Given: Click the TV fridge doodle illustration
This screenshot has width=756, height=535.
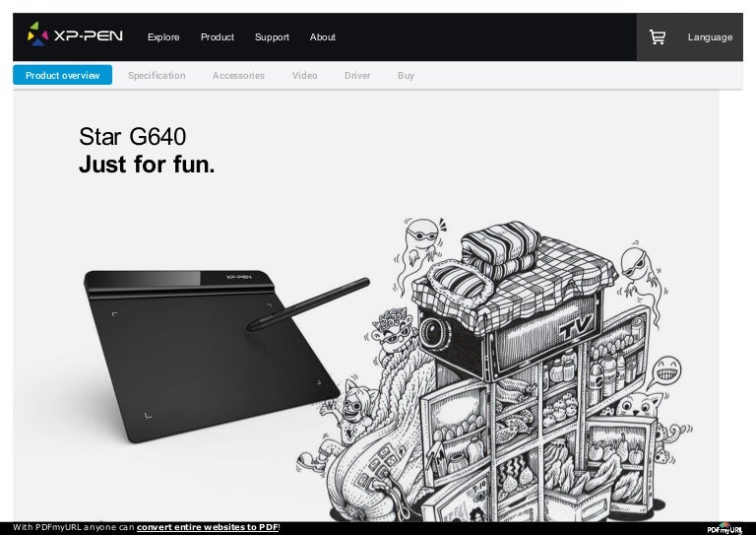Looking at the screenshot, I should tap(494, 369).
